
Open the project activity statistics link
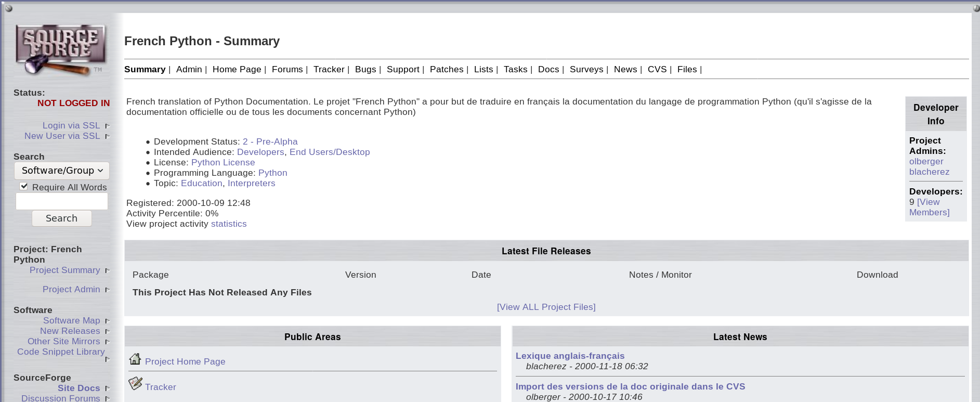tap(229, 224)
